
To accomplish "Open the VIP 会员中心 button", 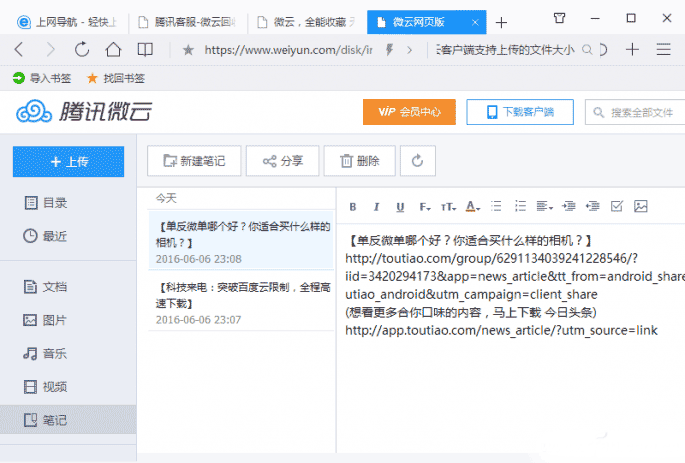I will click(x=409, y=112).
